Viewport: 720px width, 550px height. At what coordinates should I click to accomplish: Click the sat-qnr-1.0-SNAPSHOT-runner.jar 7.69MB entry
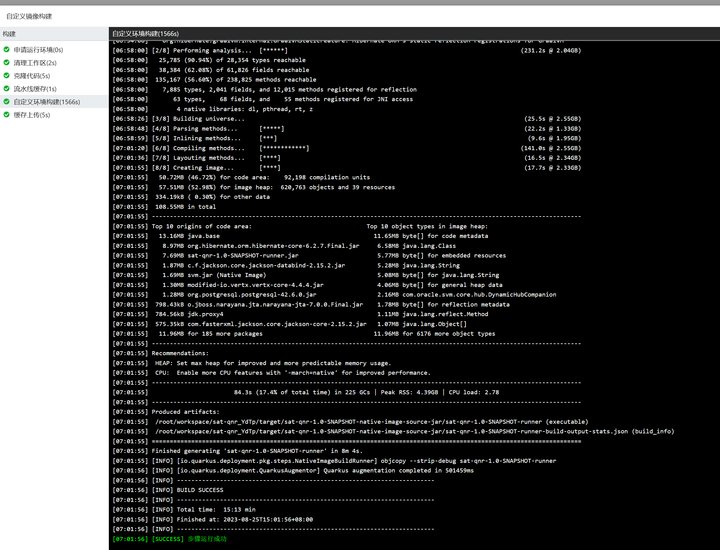click(230, 255)
